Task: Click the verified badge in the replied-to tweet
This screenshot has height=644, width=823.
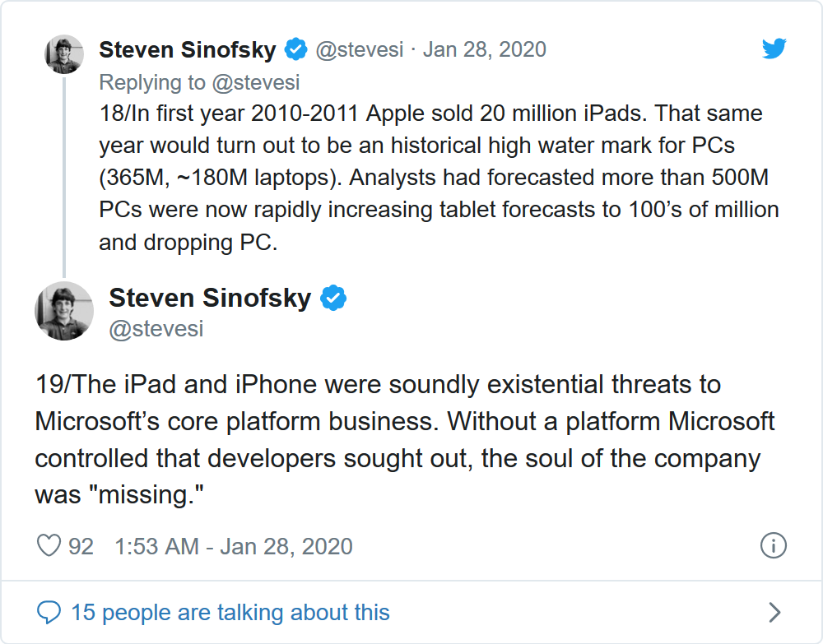Action: coord(296,49)
